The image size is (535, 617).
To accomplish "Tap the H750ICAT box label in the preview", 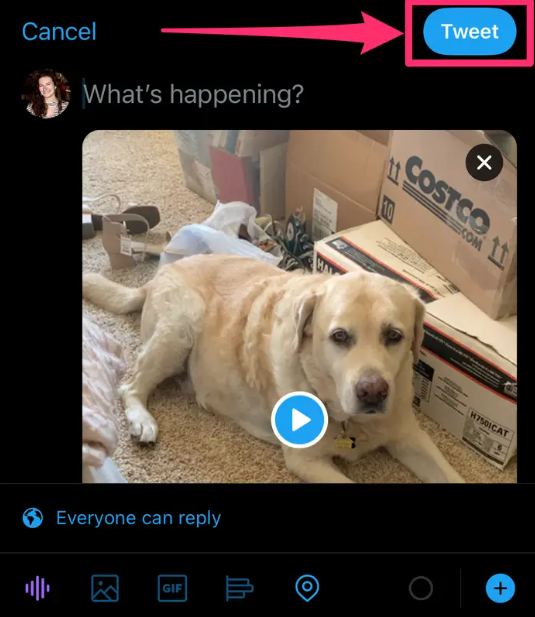I will click(x=489, y=427).
